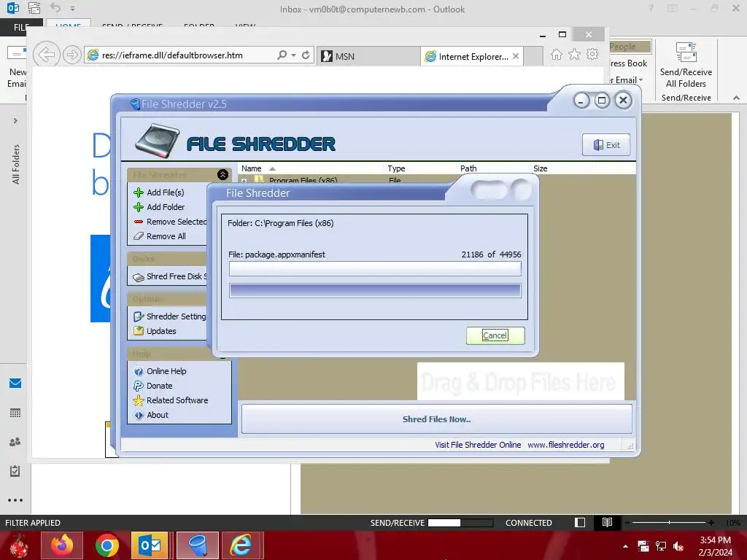Click Shred Files Now button
The image size is (747, 560).
tap(436, 419)
